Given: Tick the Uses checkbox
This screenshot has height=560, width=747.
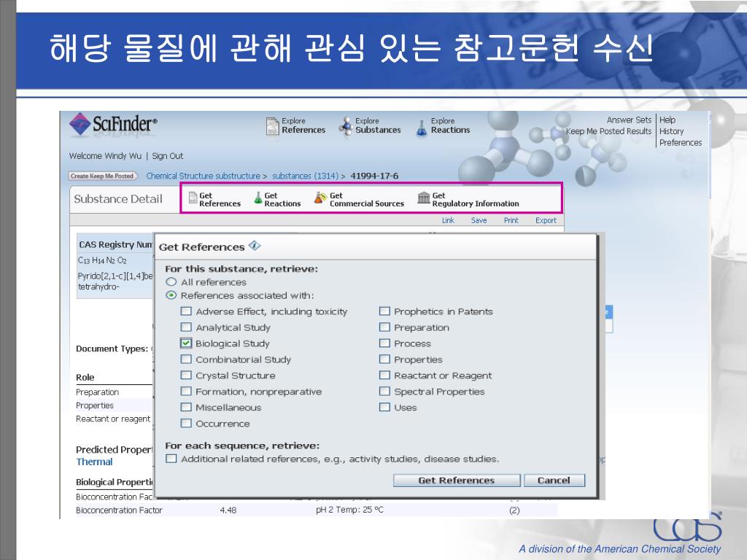Looking at the screenshot, I should (384, 407).
